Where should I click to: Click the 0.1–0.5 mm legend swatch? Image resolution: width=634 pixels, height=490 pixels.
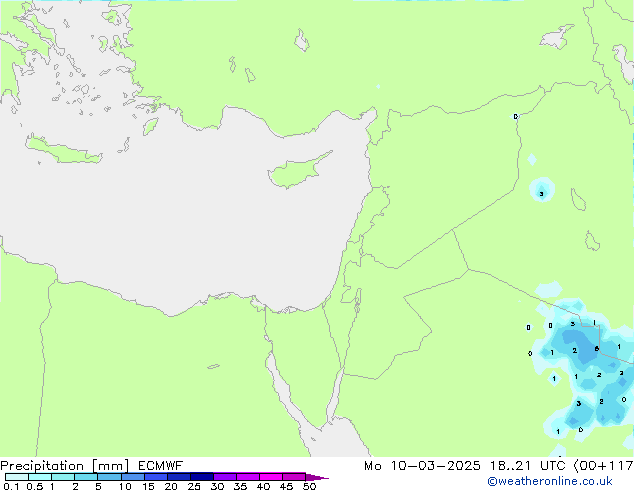point(17,477)
